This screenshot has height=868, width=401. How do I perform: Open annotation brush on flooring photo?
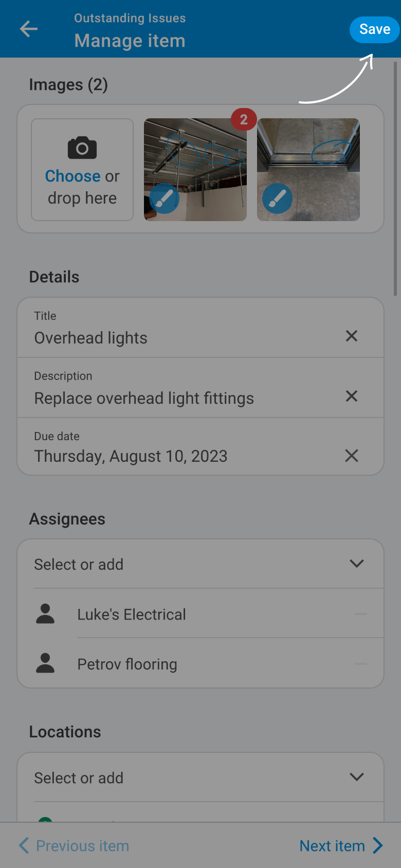pyautogui.click(x=278, y=198)
